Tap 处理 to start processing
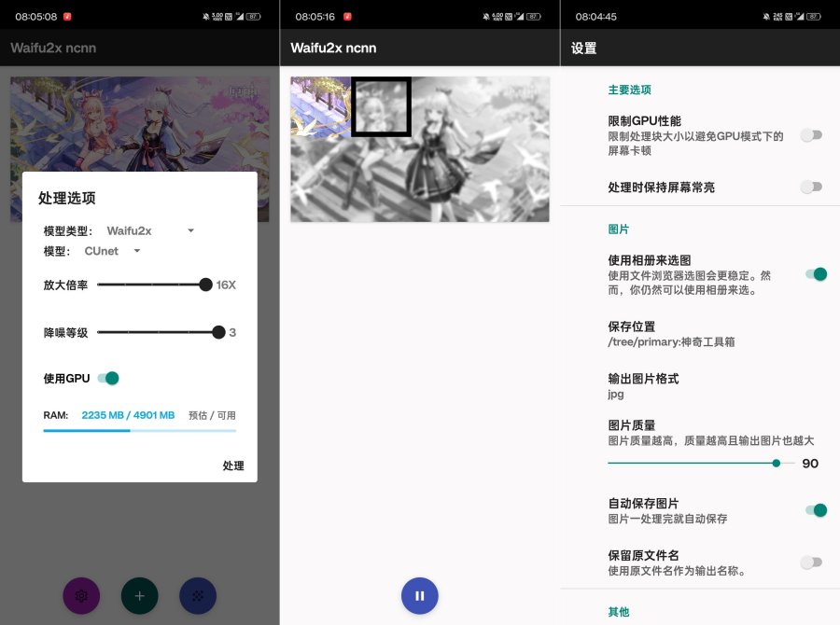The image size is (840, 625). pyautogui.click(x=233, y=465)
